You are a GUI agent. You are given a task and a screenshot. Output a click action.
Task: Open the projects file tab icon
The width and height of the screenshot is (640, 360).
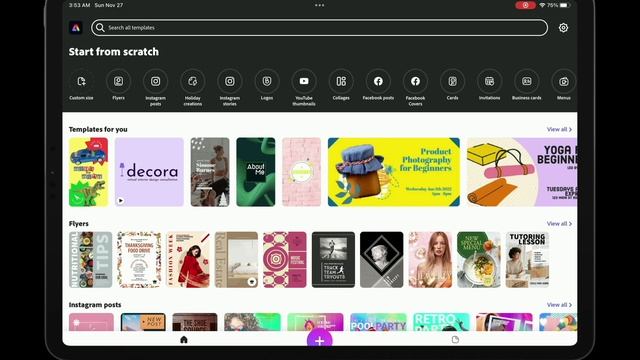pos(456,340)
